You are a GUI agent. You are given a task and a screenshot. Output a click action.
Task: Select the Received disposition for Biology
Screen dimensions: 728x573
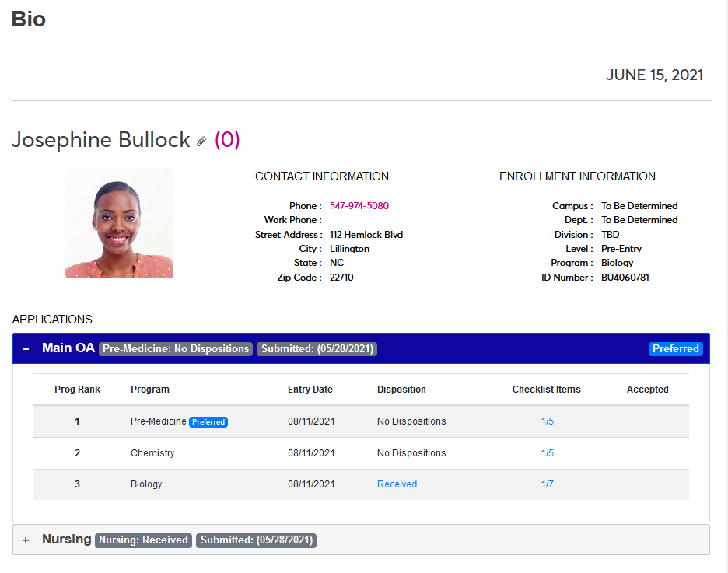pyautogui.click(x=397, y=484)
